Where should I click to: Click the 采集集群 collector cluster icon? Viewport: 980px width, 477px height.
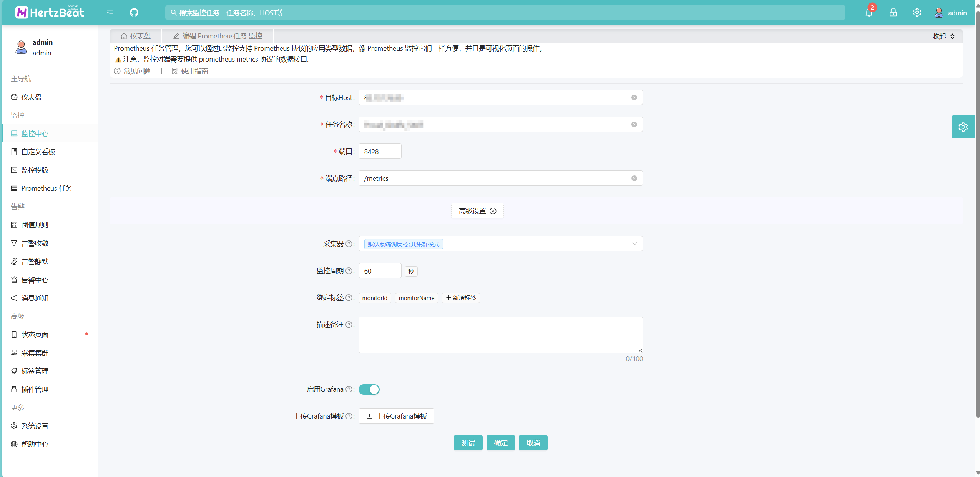(x=14, y=352)
